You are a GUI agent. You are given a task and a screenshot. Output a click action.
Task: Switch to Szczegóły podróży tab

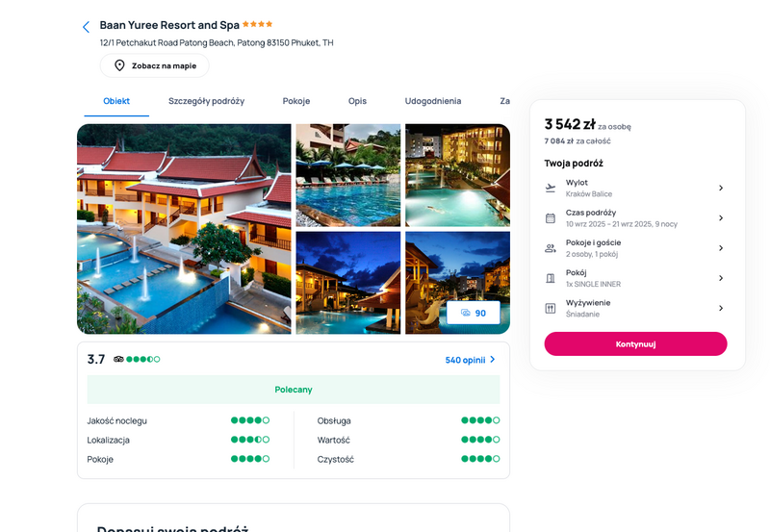pyautogui.click(x=206, y=101)
